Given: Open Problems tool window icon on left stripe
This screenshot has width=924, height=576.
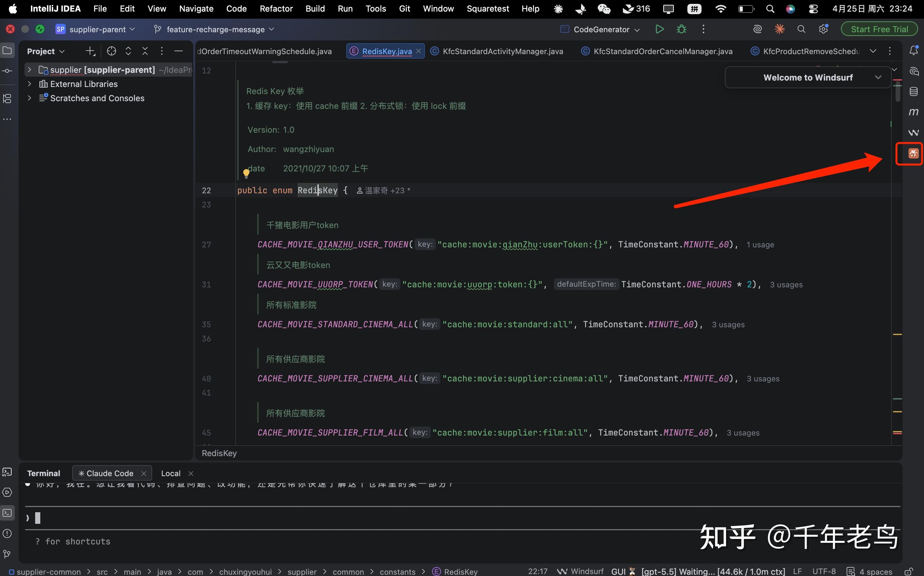Looking at the screenshot, I should [7, 533].
